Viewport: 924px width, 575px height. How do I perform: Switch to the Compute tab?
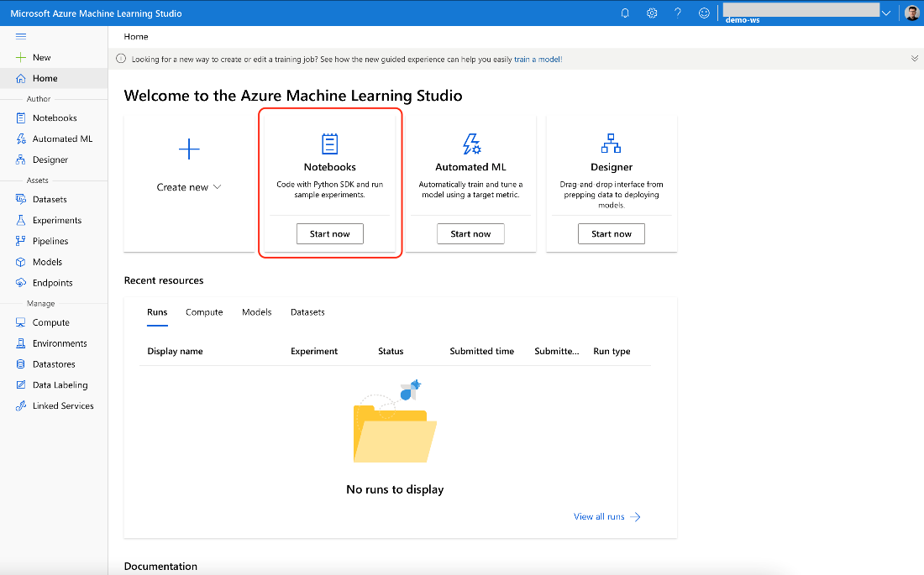204,312
